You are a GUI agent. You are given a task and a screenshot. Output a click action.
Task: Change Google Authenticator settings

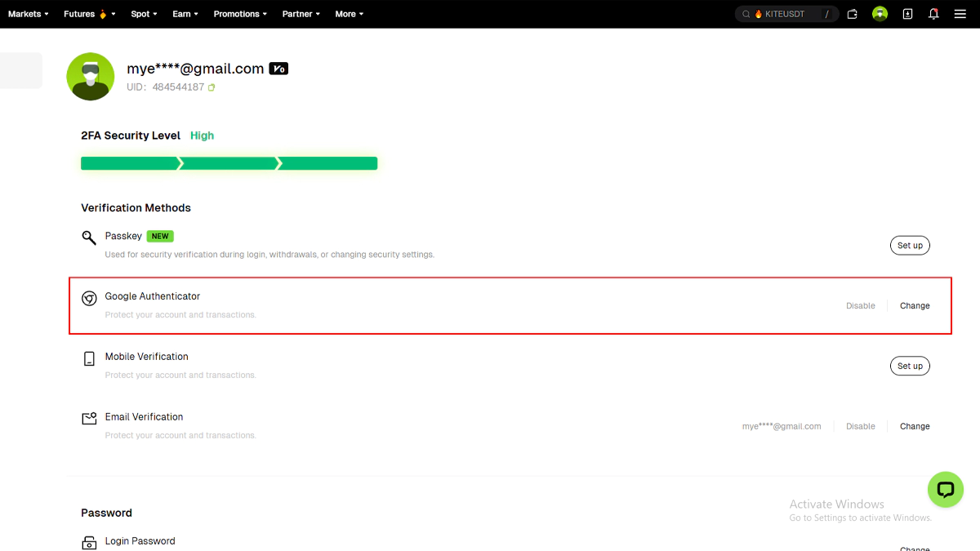(915, 306)
